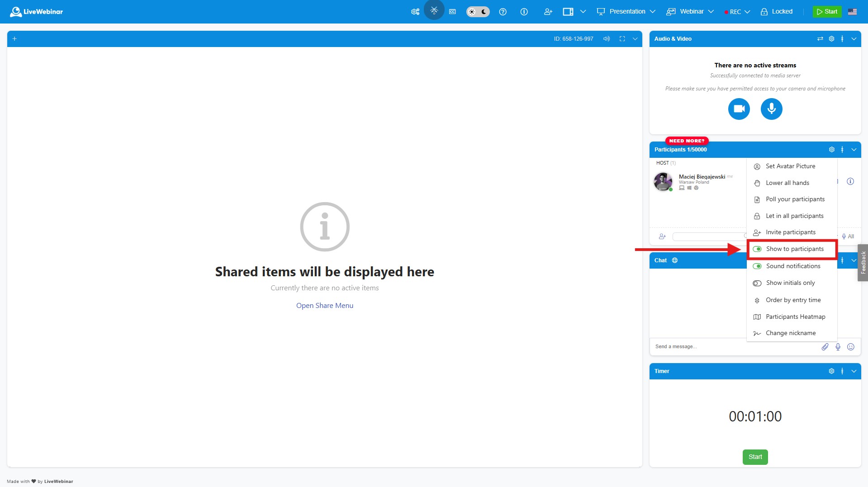The height and width of the screenshot is (487, 868).
Task: Collapse the Chat panel chevron
Action: pos(854,260)
